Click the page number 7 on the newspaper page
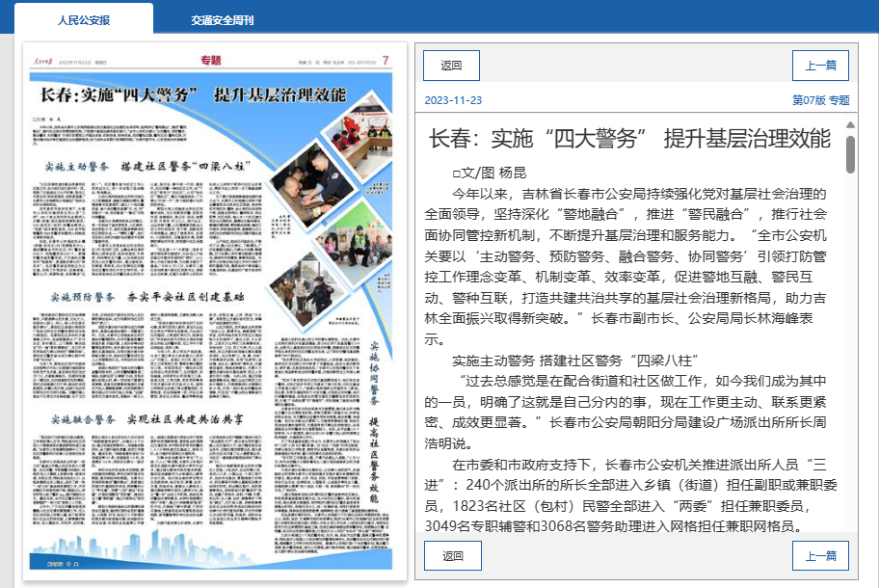Viewport: 879px width, 588px height. point(386,60)
